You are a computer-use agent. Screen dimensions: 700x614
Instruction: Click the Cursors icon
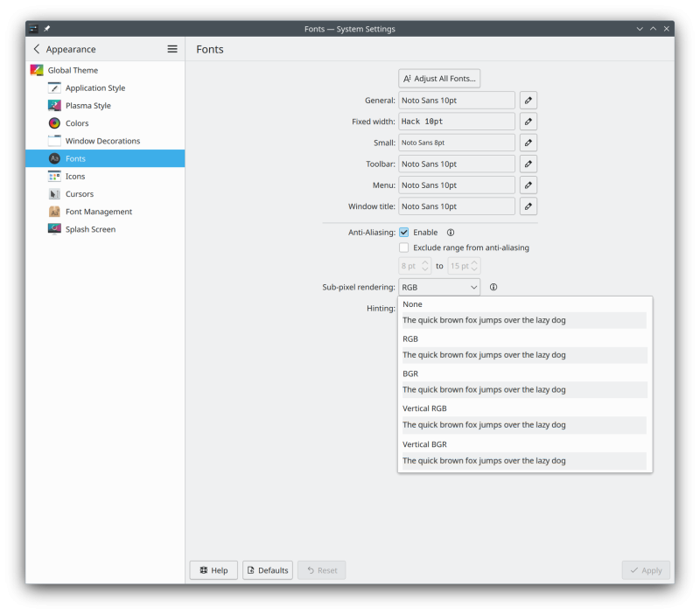(54, 194)
